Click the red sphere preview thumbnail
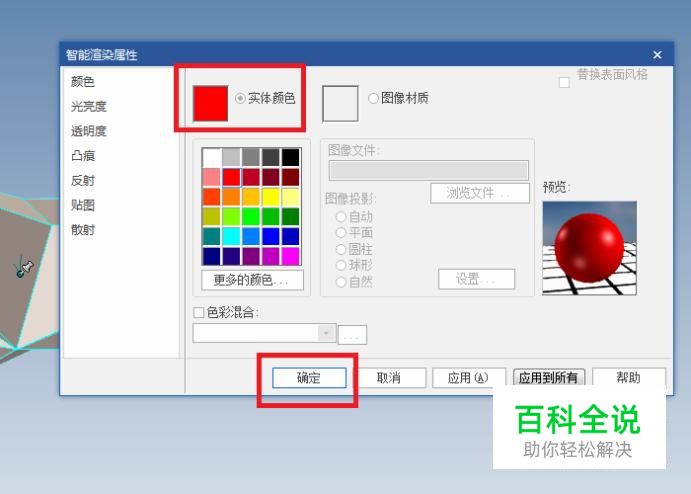 click(590, 248)
